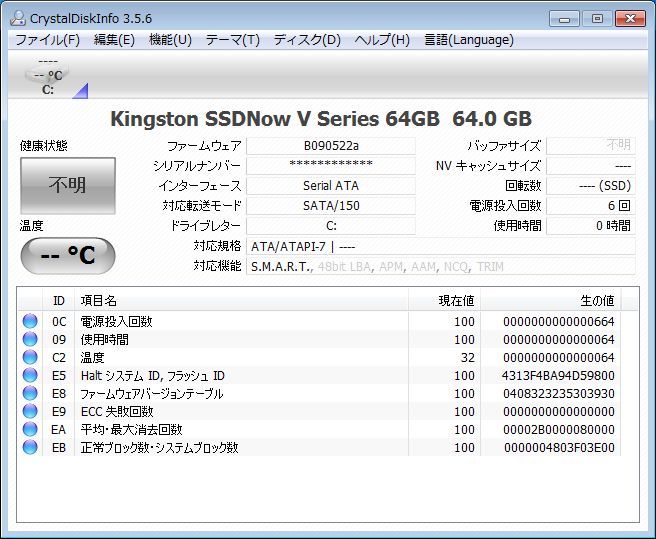Open the 編集(E) menu
The image size is (656, 539).
tap(114, 40)
